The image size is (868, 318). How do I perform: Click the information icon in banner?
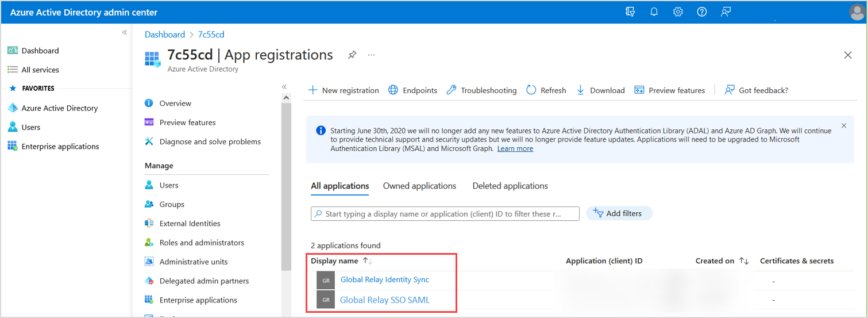coord(321,131)
